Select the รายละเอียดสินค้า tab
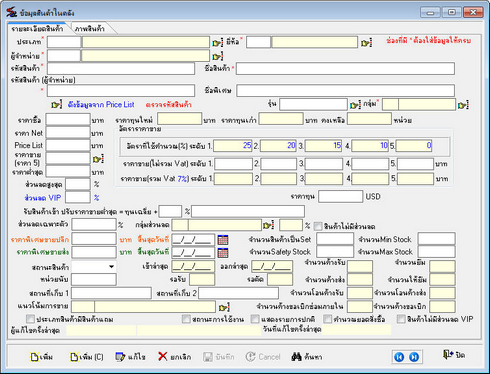The width and height of the screenshot is (490, 374). click(37, 29)
